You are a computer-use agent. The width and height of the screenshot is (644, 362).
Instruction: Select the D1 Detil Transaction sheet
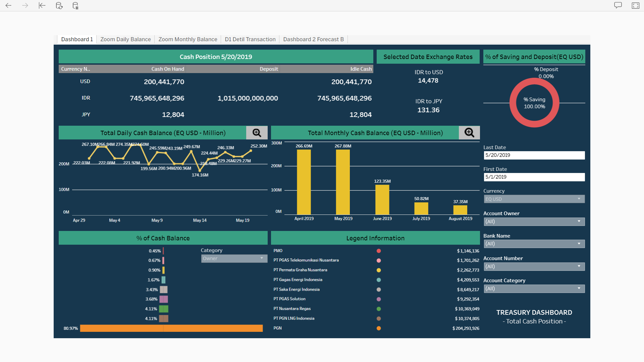click(250, 39)
